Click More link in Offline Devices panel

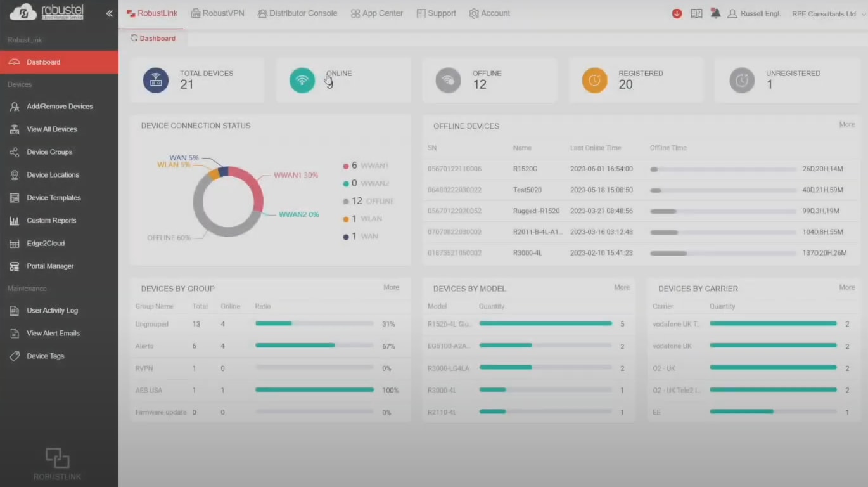[847, 124]
